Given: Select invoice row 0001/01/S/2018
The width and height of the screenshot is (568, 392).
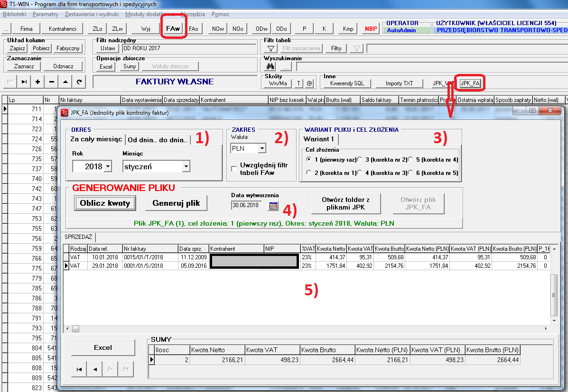Looking at the screenshot, I should click(x=307, y=265).
